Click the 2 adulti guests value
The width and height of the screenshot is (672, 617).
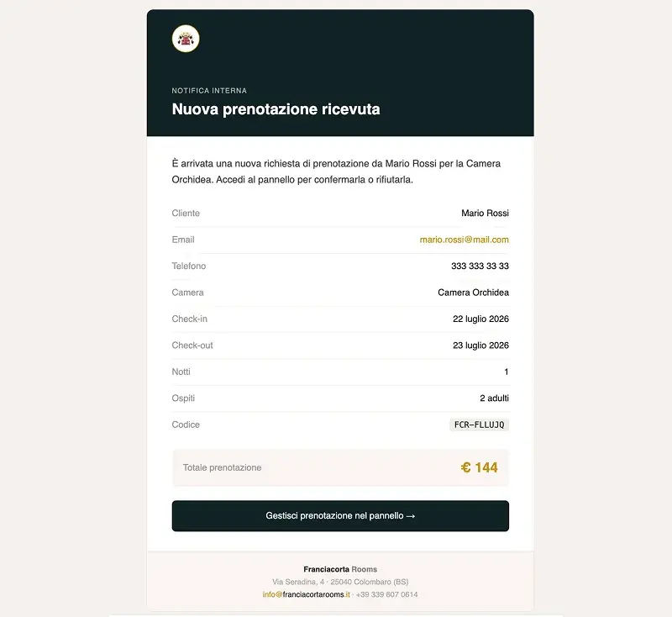tap(494, 398)
